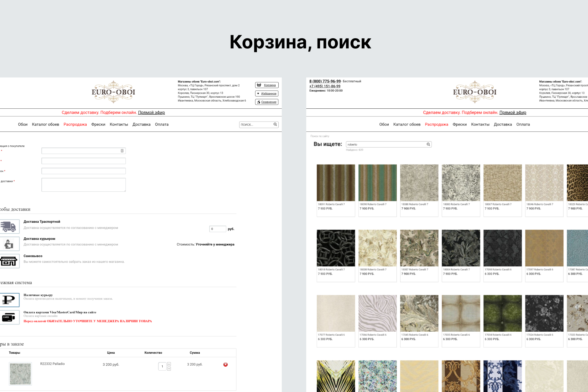Open wallpaper 18004 Roberto Cavalli 7

461,256
